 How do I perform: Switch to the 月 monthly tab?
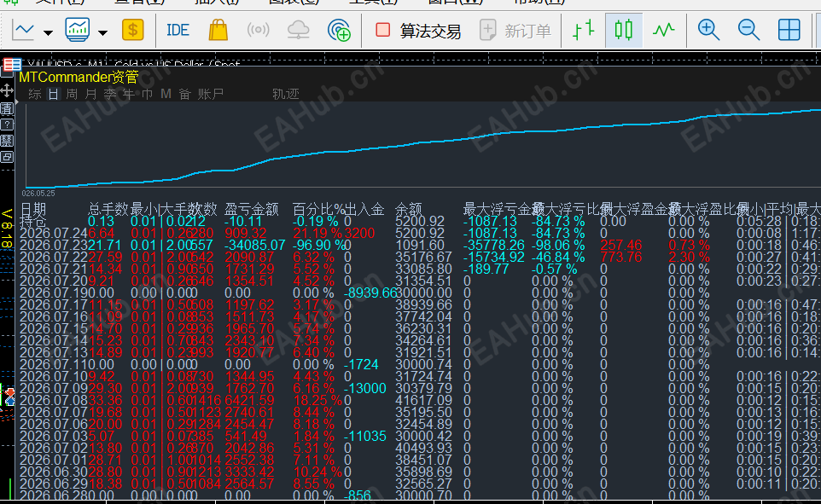click(x=91, y=94)
